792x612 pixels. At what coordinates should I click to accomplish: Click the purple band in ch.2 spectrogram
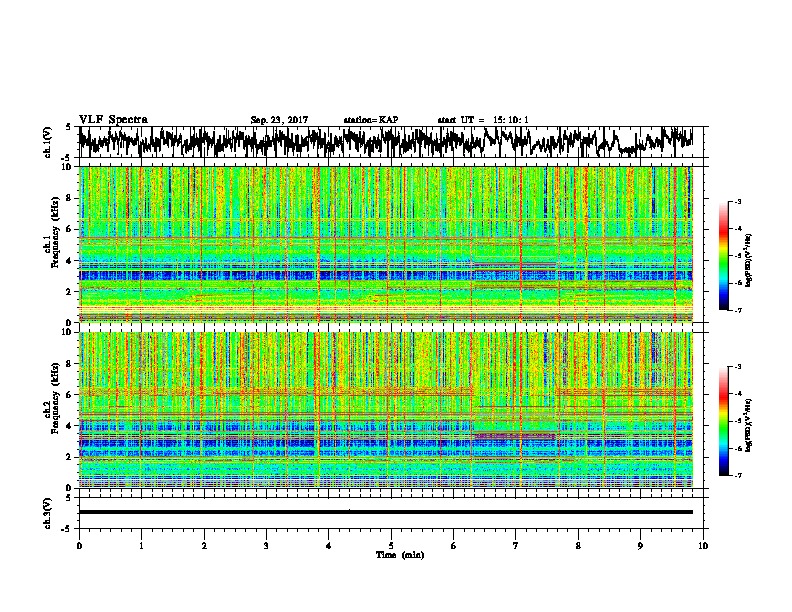pos(515,436)
